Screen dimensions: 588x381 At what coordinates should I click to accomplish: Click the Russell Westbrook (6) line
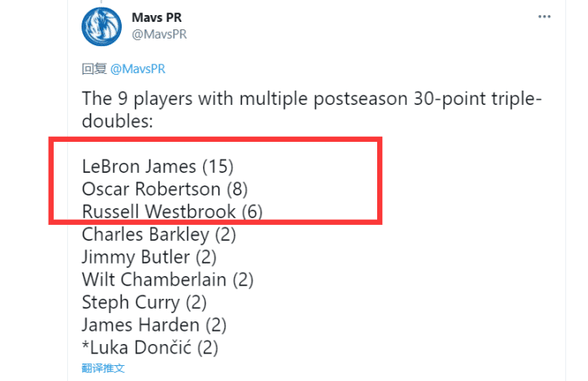pyautogui.click(x=172, y=211)
